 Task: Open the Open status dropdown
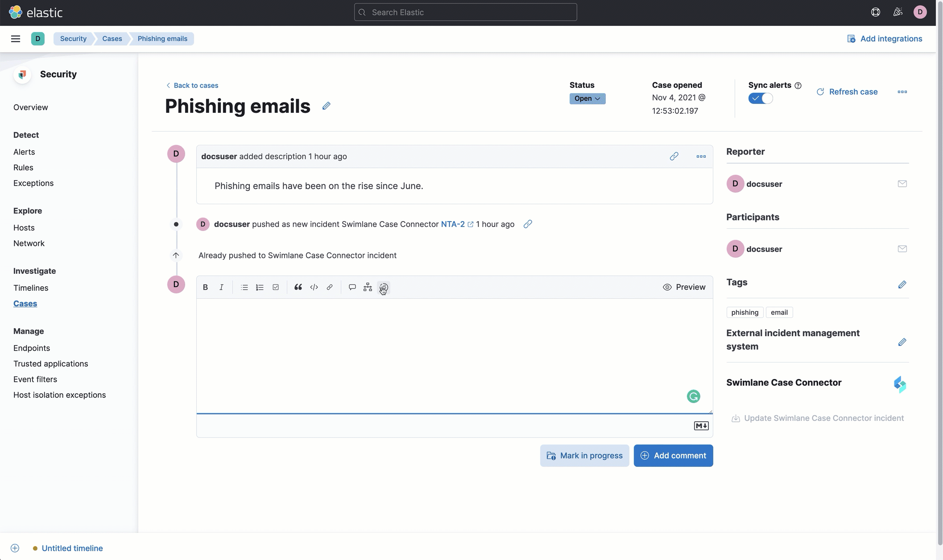(587, 99)
